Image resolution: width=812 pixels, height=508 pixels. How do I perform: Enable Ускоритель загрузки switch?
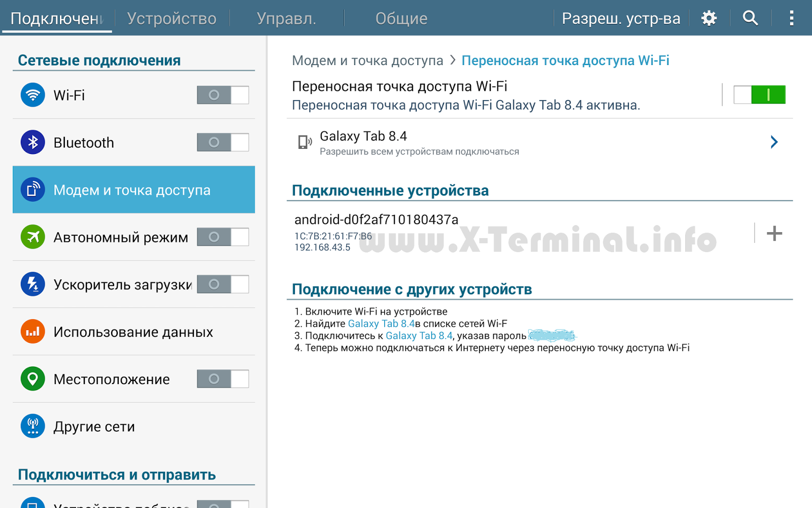pyautogui.click(x=223, y=284)
